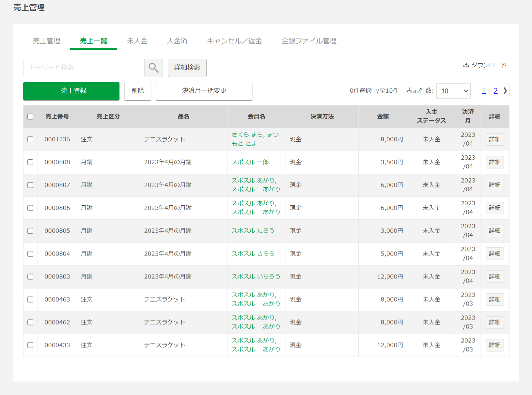Click the 削除 button
The width and height of the screenshot is (532, 395).
(138, 91)
